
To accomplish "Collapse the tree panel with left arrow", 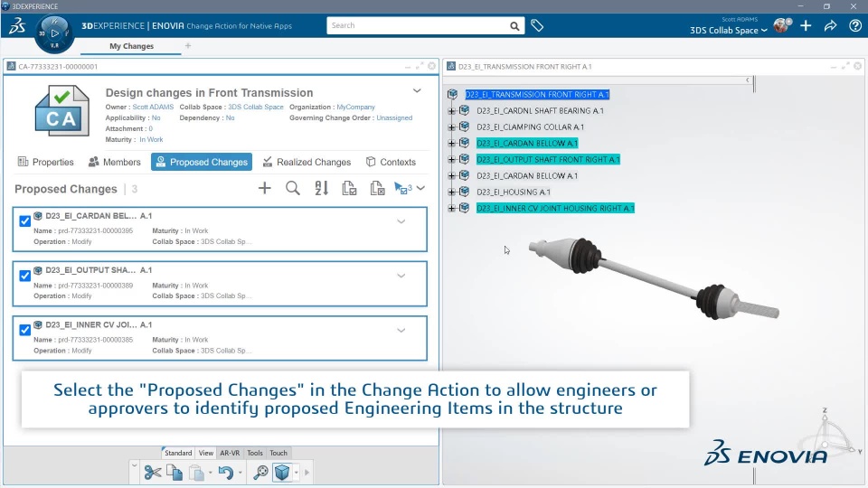I will [748, 80].
